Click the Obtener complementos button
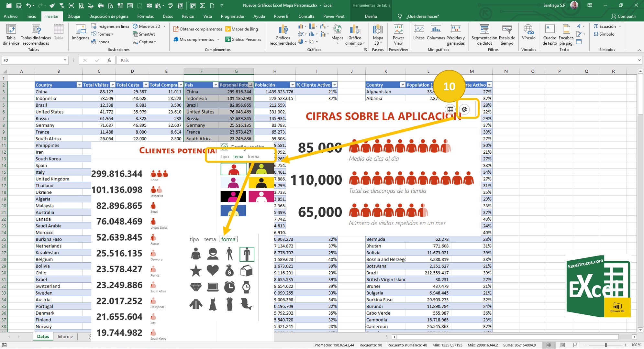The image size is (644, 349). 198,29
